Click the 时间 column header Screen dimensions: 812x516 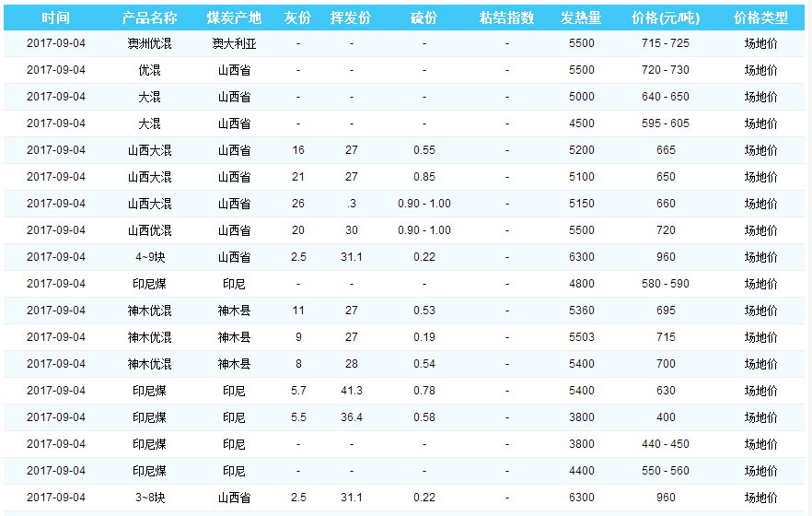(x=55, y=18)
